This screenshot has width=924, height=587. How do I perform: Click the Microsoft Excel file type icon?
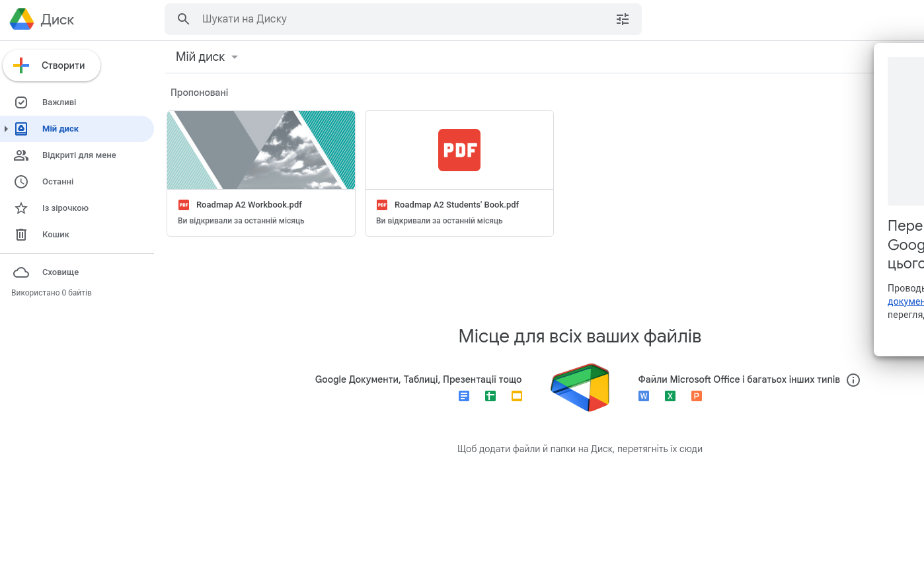coord(670,395)
